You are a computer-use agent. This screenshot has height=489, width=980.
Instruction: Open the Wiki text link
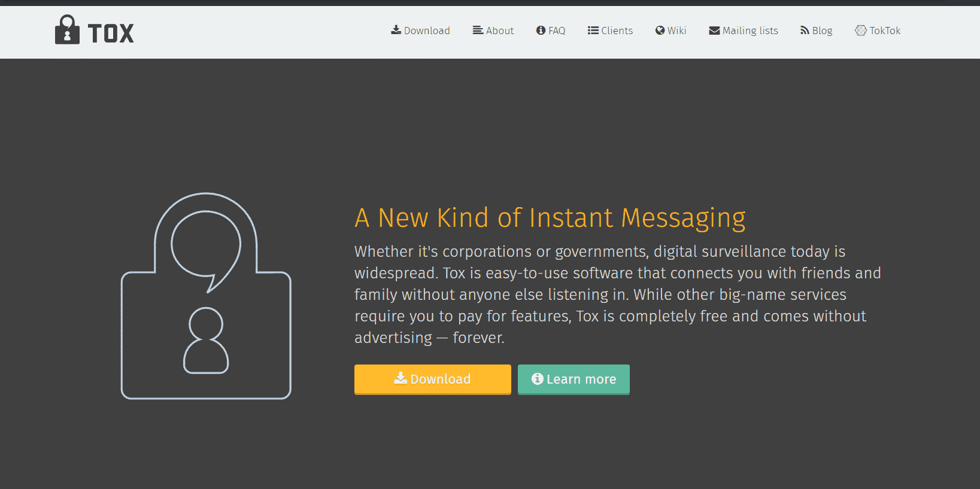(x=677, y=31)
